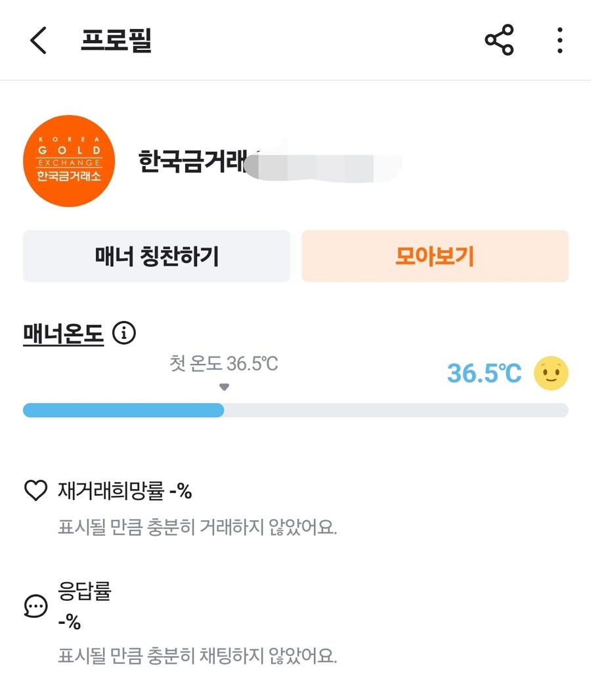The image size is (591, 700).
Task: Tap the yellow smiley face emoji
Action: click(x=551, y=374)
